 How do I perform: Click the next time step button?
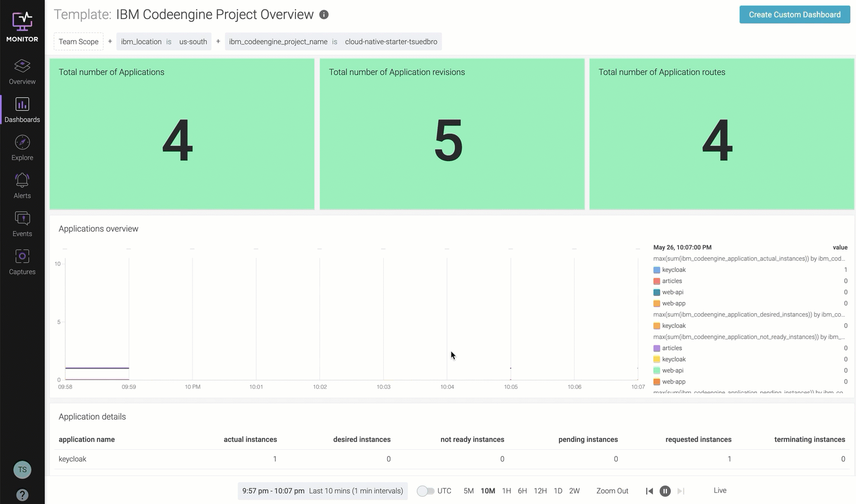(681, 491)
